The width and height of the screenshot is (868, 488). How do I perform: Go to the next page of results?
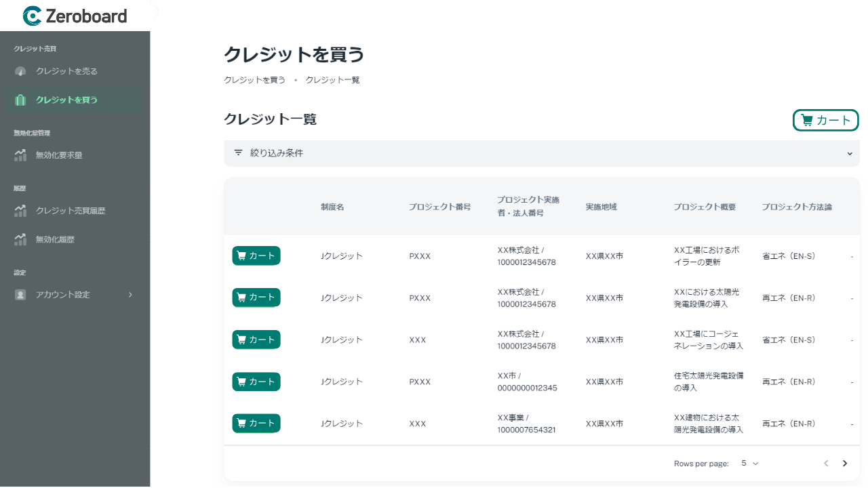(845, 463)
